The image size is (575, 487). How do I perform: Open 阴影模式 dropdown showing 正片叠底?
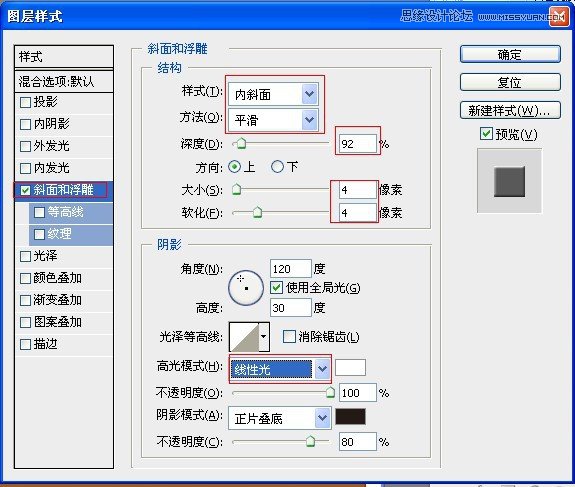pos(280,418)
